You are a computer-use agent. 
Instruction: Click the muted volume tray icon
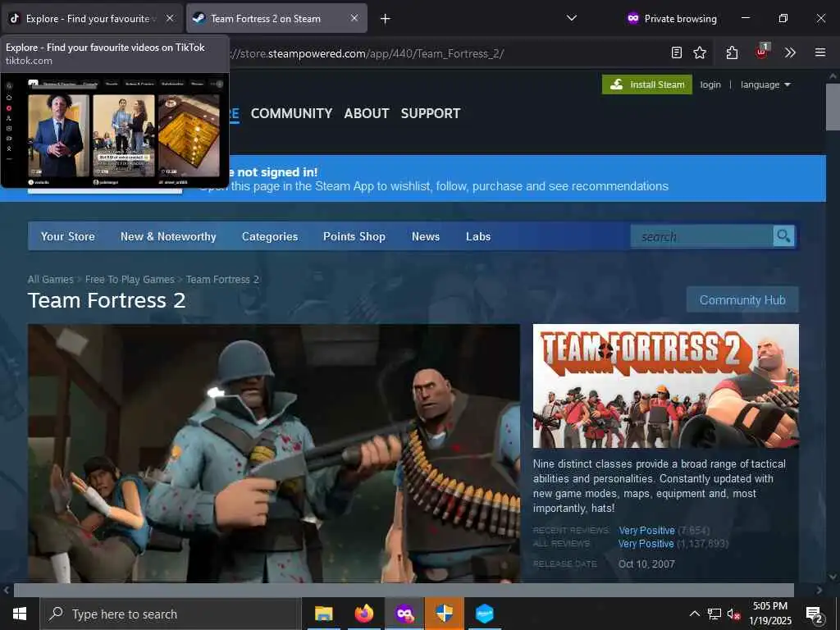[733, 614]
